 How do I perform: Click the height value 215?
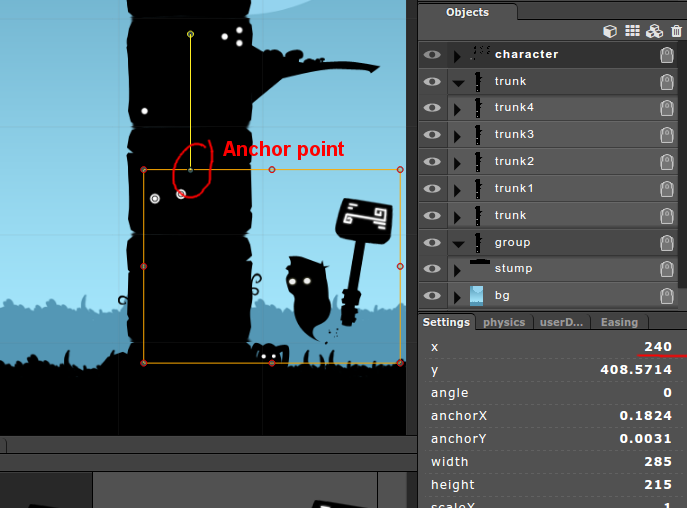[658, 484]
